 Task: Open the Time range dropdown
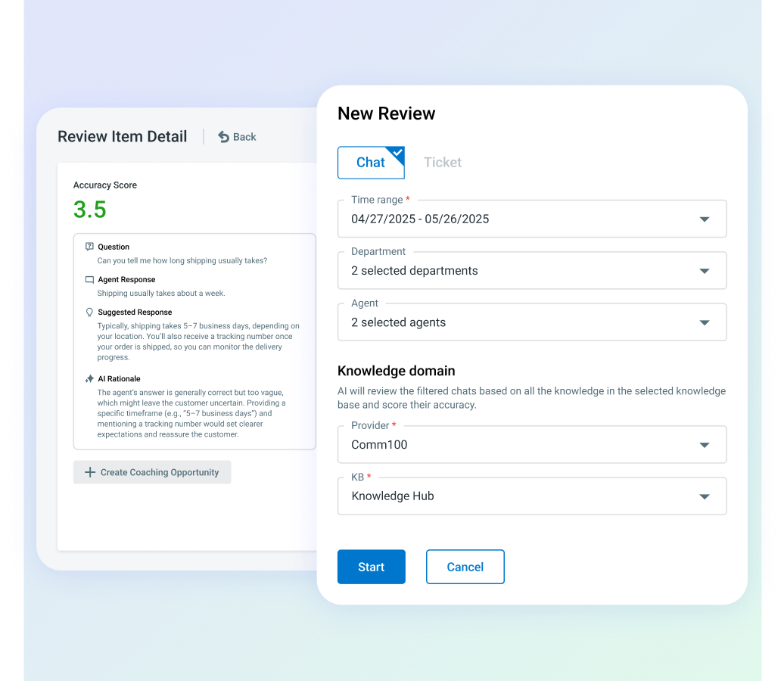531,219
